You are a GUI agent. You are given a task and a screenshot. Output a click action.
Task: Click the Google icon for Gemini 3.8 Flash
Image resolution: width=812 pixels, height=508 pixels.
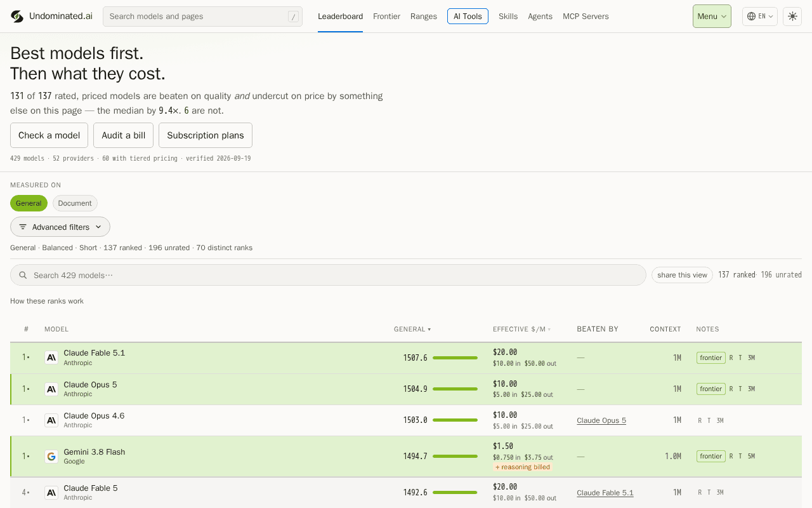point(51,456)
